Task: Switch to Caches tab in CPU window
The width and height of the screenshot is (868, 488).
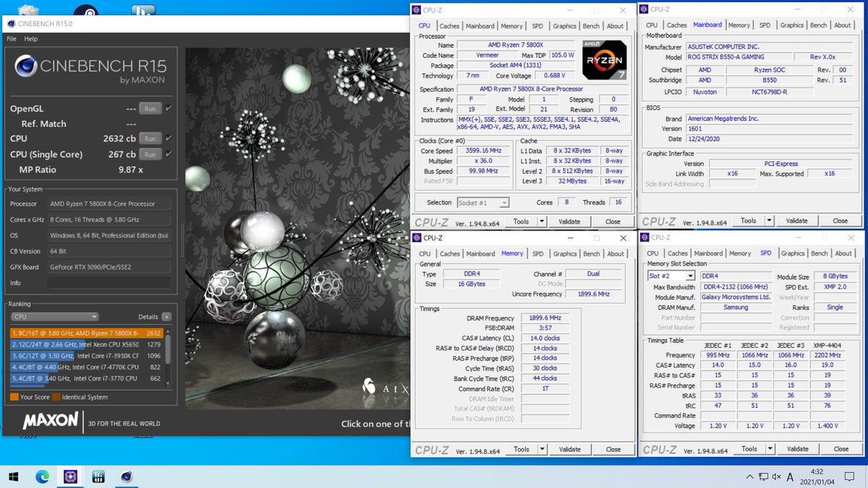Action: coord(449,26)
